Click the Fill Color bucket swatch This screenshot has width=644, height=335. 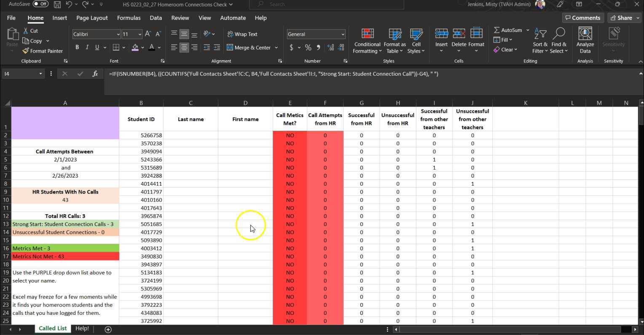point(135,48)
